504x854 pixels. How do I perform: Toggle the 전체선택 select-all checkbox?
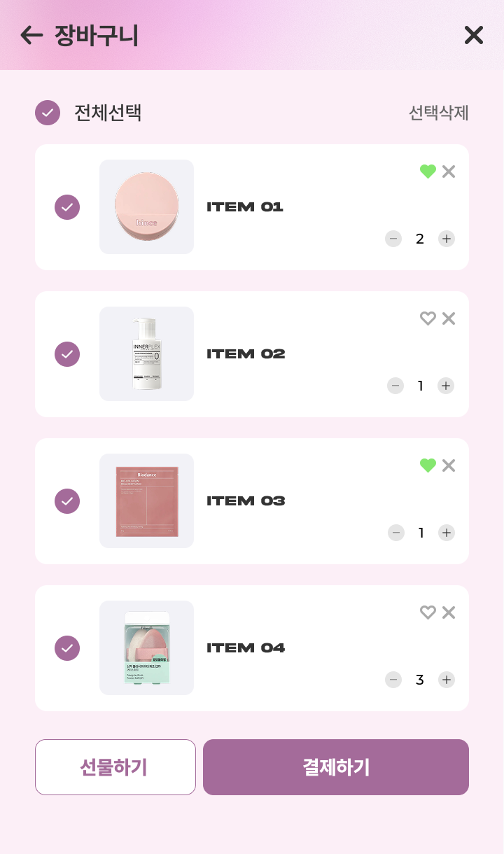[x=48, y=113]
